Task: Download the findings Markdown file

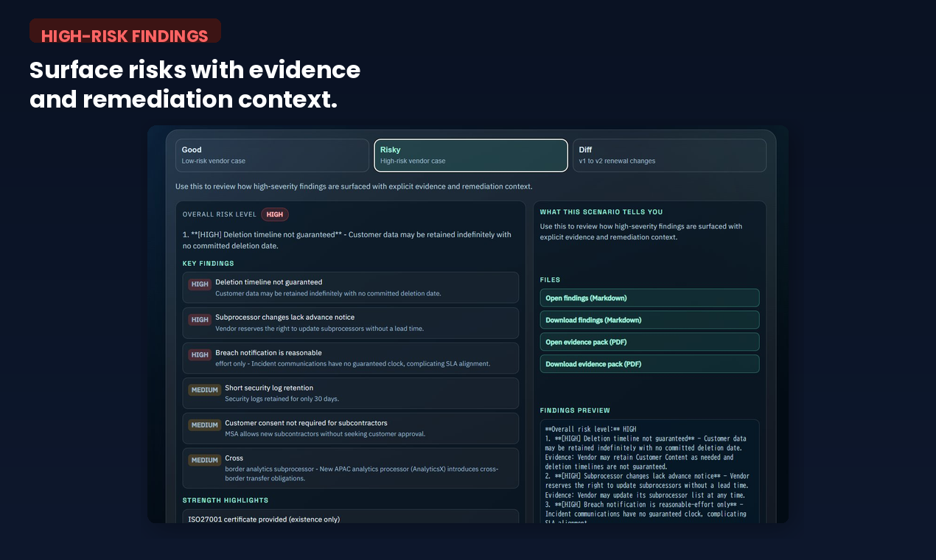Action: 649,320
